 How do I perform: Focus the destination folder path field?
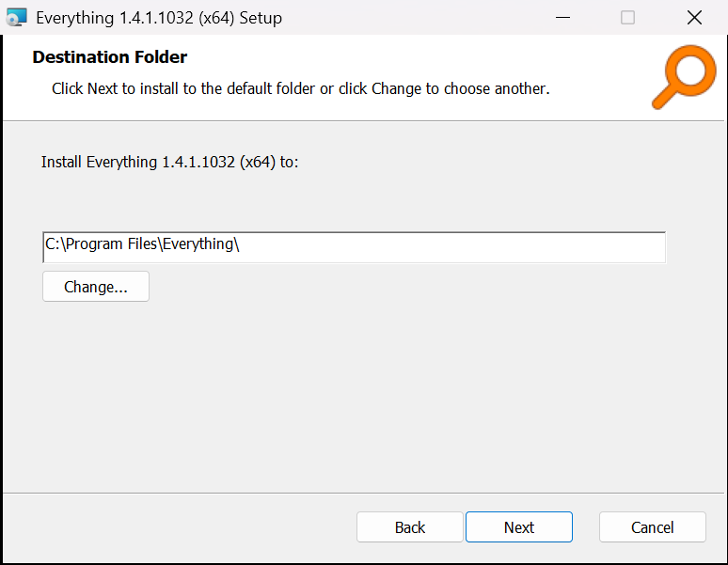tap(354, 247)
